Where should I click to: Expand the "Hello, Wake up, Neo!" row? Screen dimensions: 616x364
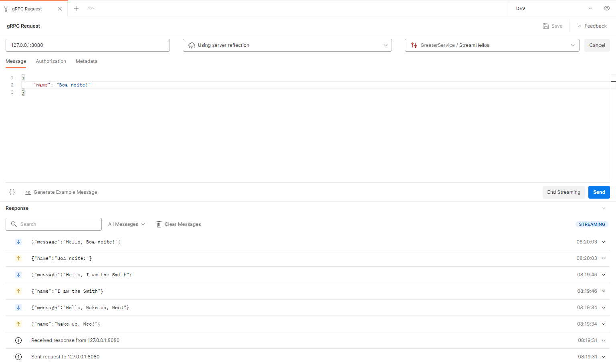pyautogui.click(x=604, y=308)
